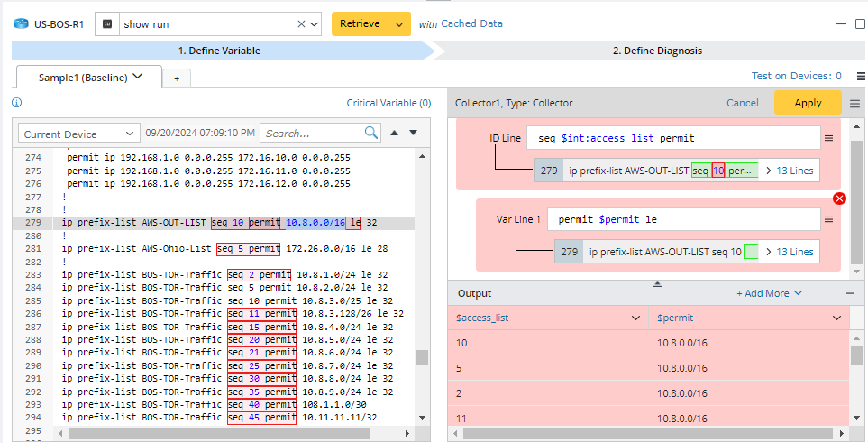Click the Apply button
This screenshot has height=443, width=868.
(807, 103)
